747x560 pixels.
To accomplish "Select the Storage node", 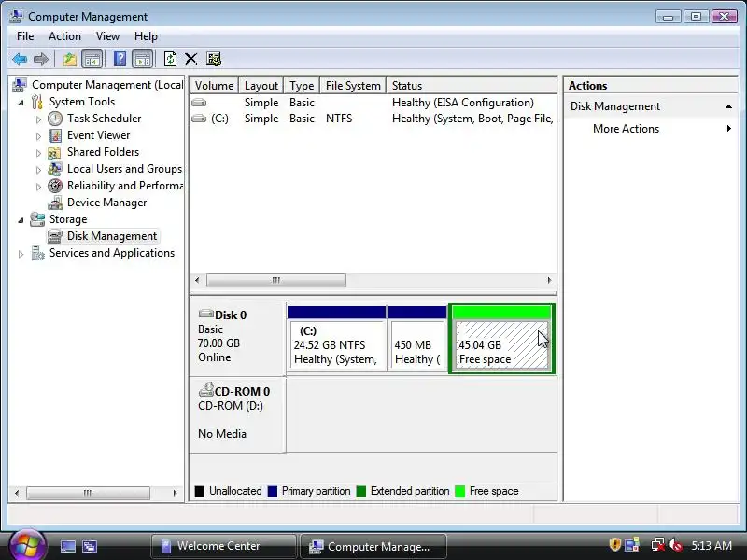I will [x=67, y=219].
